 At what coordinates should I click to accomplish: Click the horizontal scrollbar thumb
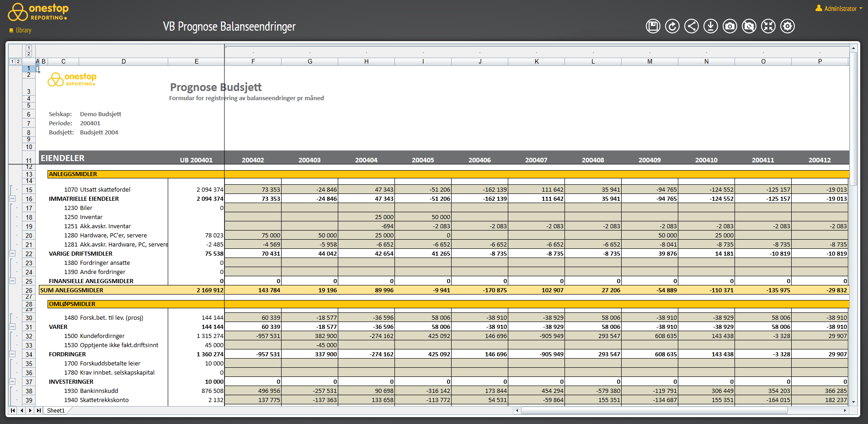[654, 410]
